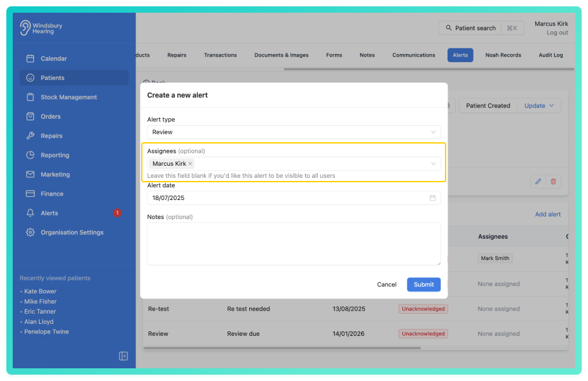Open Organisation Settings in the sidebar

tap(74, 232)
